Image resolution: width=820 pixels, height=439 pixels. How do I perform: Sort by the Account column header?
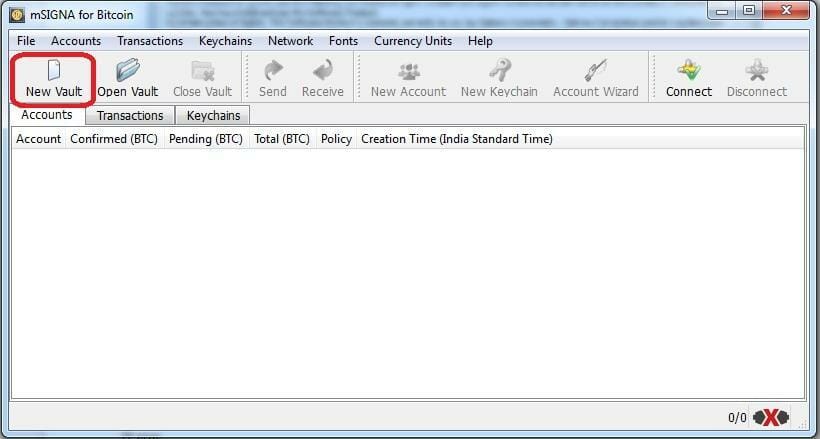[39, 139]
